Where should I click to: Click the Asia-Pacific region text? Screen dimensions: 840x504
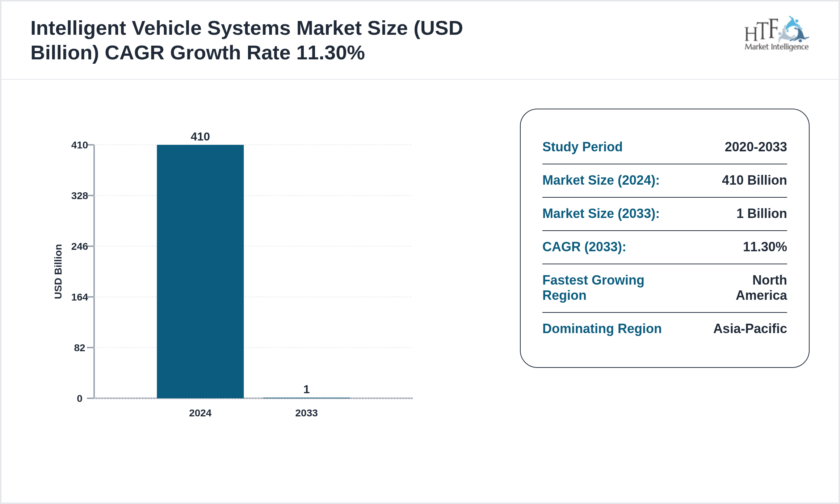[750, 329]
